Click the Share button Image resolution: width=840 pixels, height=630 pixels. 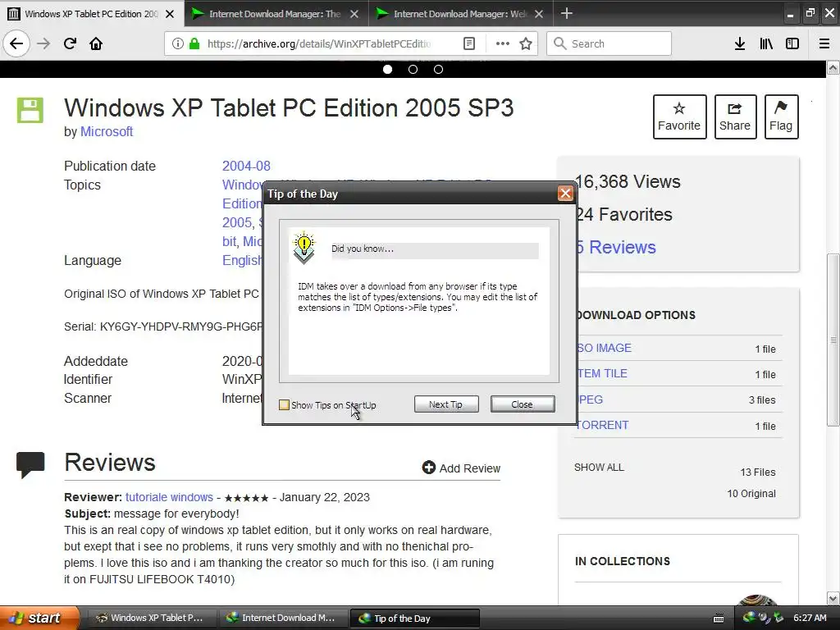[735, 116]
